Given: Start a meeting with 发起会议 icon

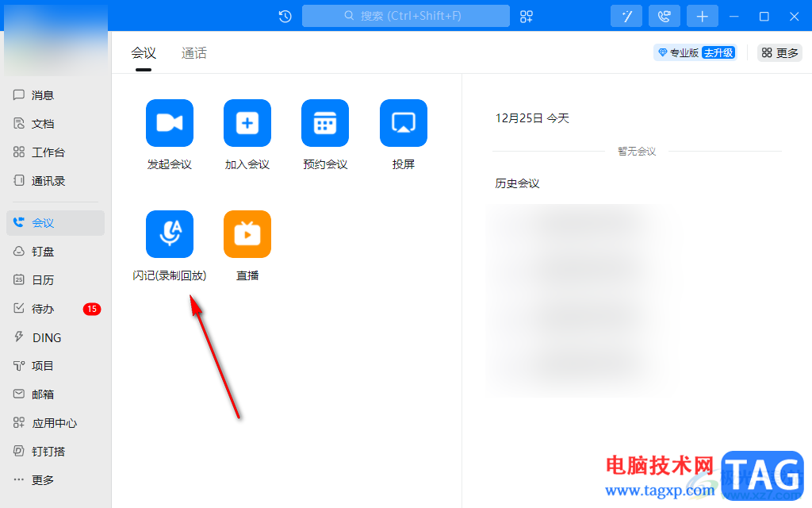Looking at the screenshot, I should point(170,123).
